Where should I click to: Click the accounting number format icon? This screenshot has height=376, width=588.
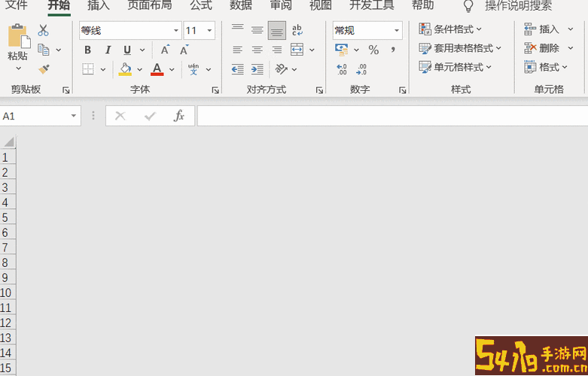(342, 50)
